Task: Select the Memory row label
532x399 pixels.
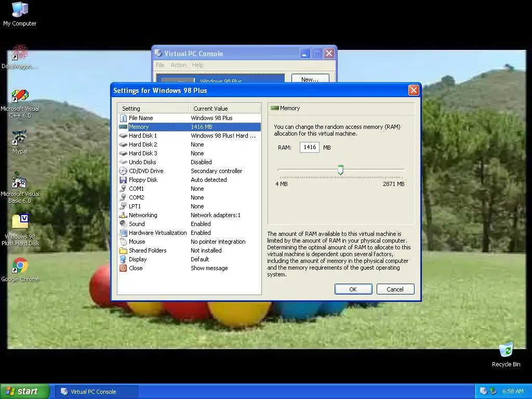Action: coord(139,127)
